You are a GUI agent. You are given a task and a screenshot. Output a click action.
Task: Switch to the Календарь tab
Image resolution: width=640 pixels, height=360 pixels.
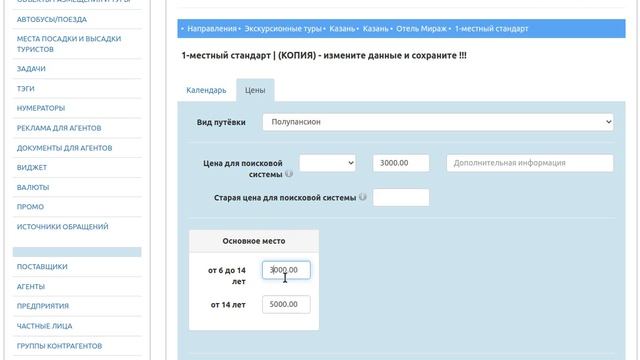[206, 90]
